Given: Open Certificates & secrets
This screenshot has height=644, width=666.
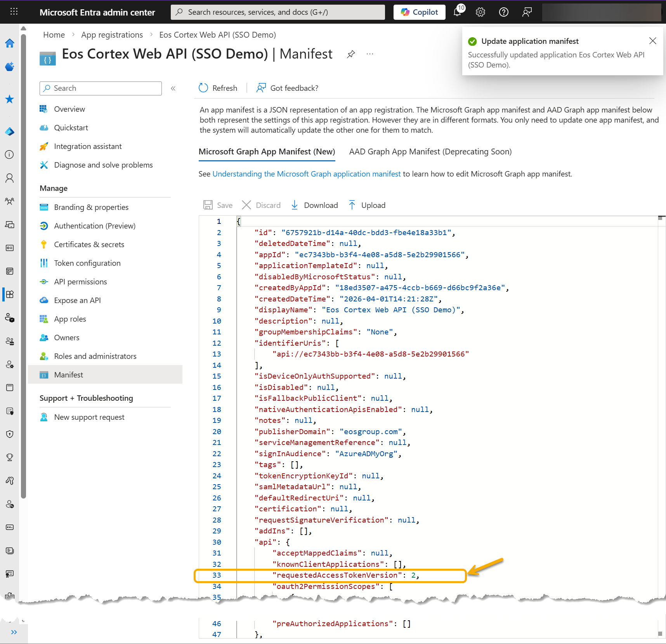Looking at the screenshot, I should click(x=89, y=244).
